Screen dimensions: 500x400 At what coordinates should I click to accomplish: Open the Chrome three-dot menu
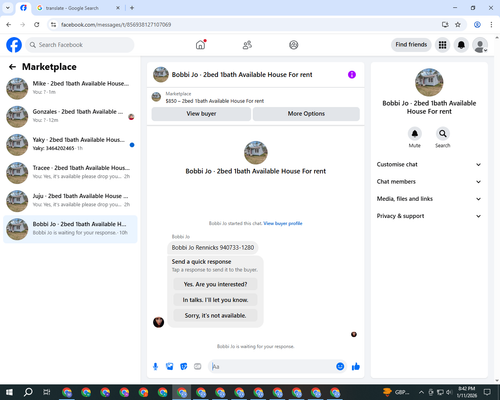click(x=491, y=25)
